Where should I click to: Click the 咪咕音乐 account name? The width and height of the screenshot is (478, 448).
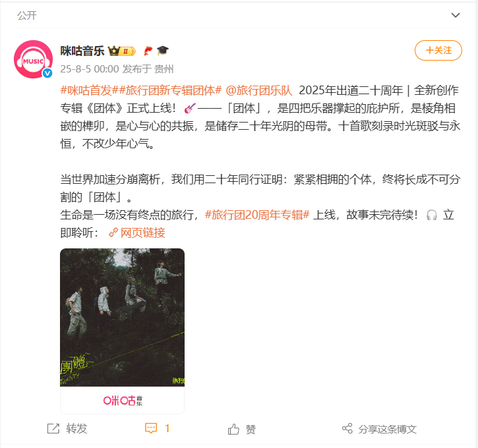pos(82,51)
